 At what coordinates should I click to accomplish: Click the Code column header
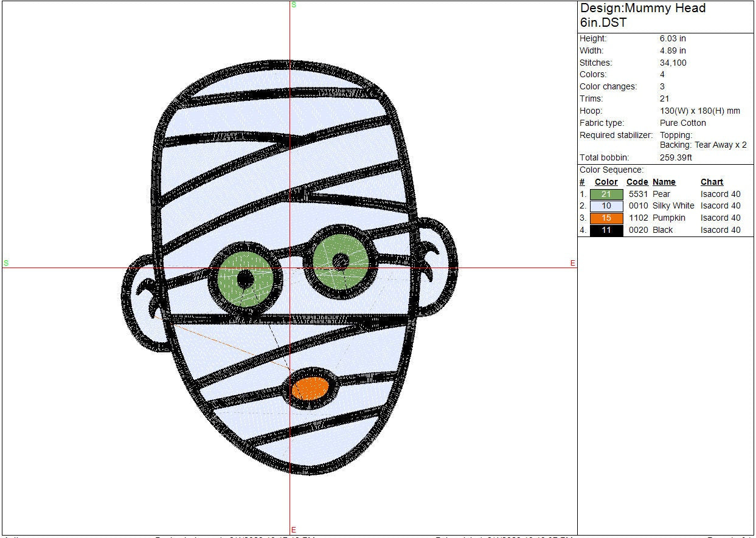[x=637, y=182]
